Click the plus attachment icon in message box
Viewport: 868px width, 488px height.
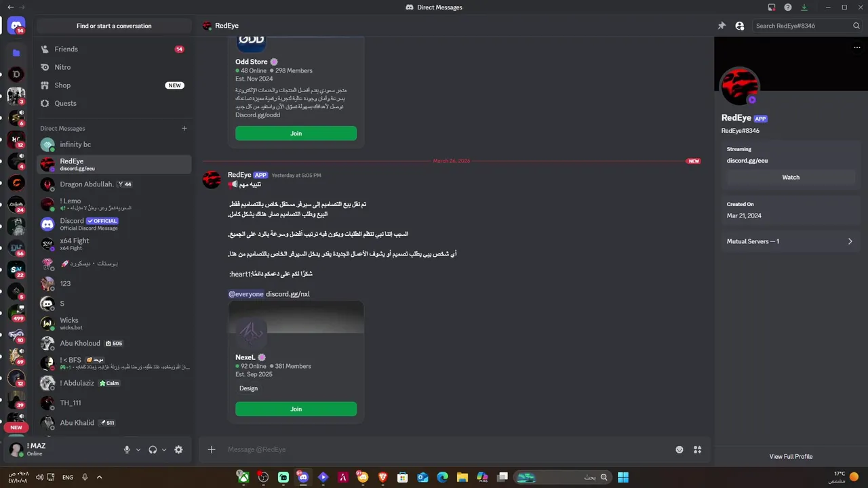point(212,449)
